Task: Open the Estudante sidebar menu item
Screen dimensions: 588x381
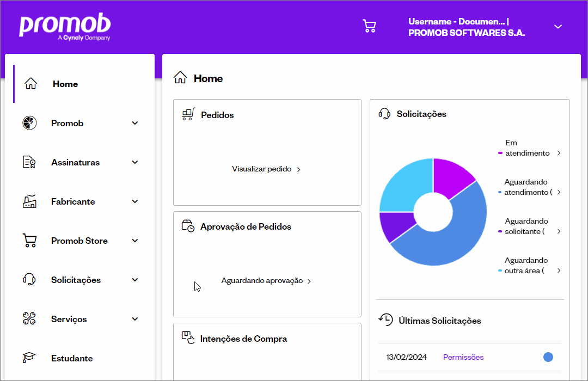Action: 72,359
